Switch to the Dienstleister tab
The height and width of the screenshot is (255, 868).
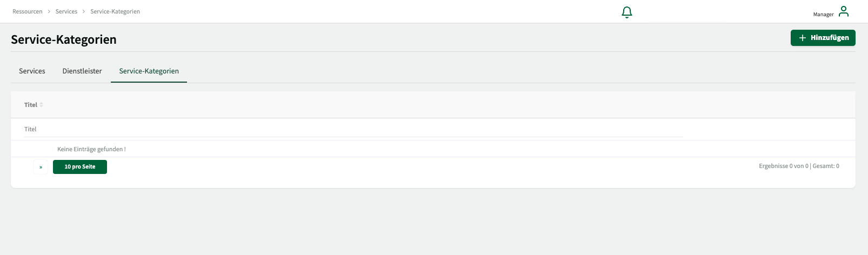(82, 71)
